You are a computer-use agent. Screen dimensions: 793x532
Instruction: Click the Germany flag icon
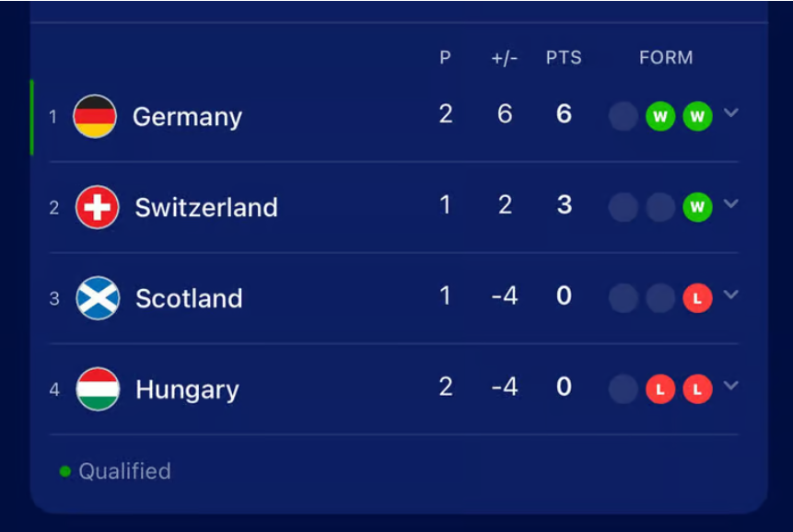95,116
